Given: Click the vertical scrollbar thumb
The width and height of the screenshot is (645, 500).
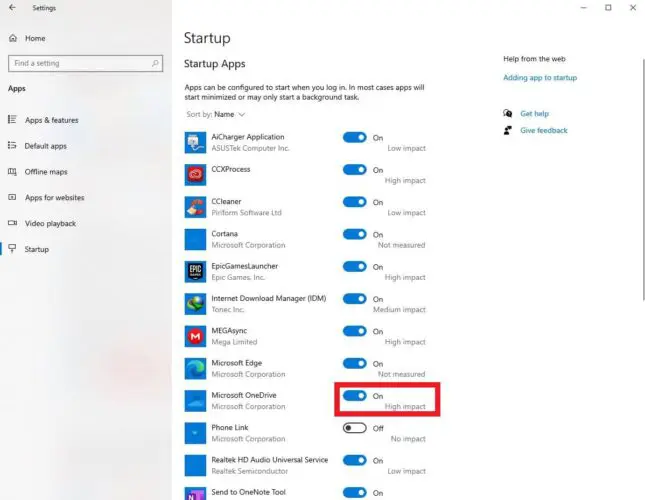Looking at the screenshot, I should coord(643,179).
